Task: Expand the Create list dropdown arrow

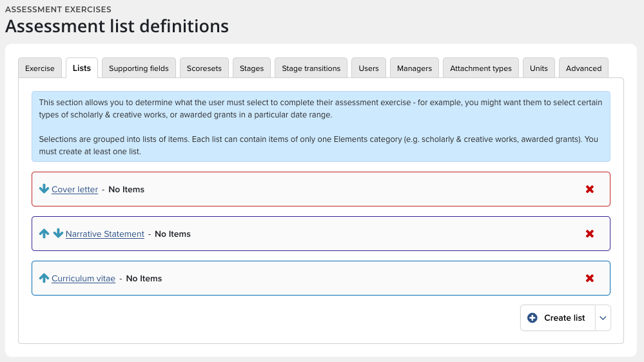Action: tap(603, 317)
